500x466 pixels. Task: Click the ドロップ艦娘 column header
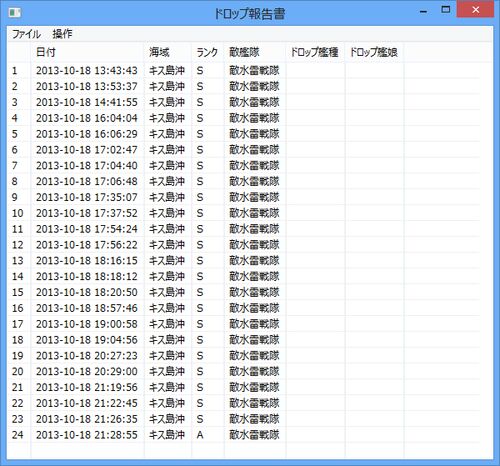pyautogui.click(x=375, y=52)
